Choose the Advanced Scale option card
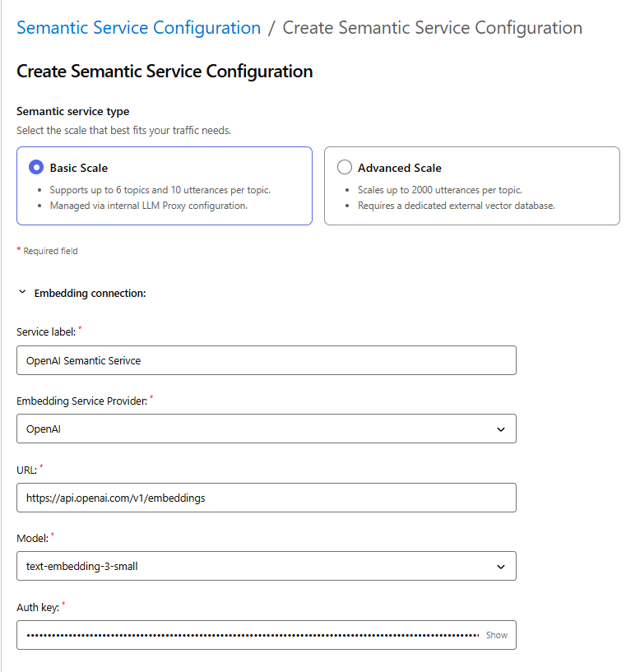The height and width of the screenshot is (672, 626). (471, 186)
